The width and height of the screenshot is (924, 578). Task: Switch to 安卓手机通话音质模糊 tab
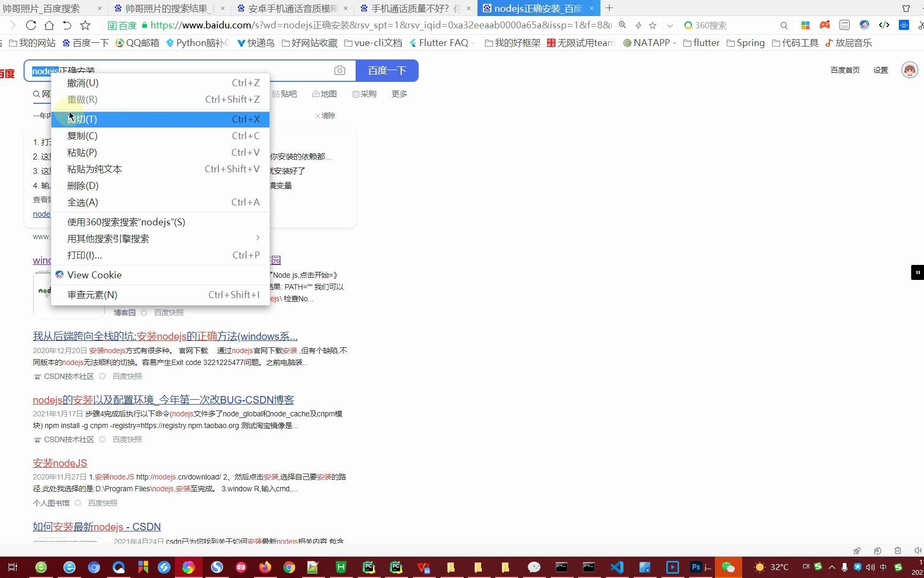point(291,8)
